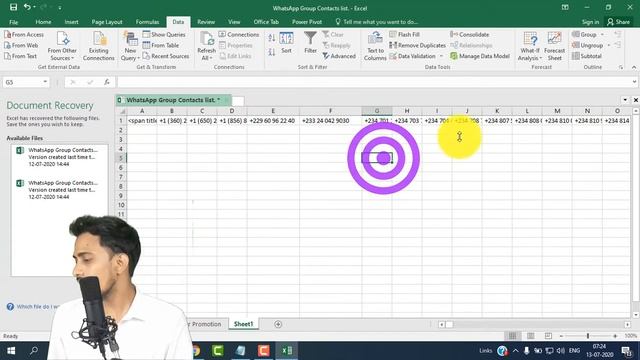Click From Table in Get & Transform
This screenshot has width=640, height=360.
(x=161, y=45)
